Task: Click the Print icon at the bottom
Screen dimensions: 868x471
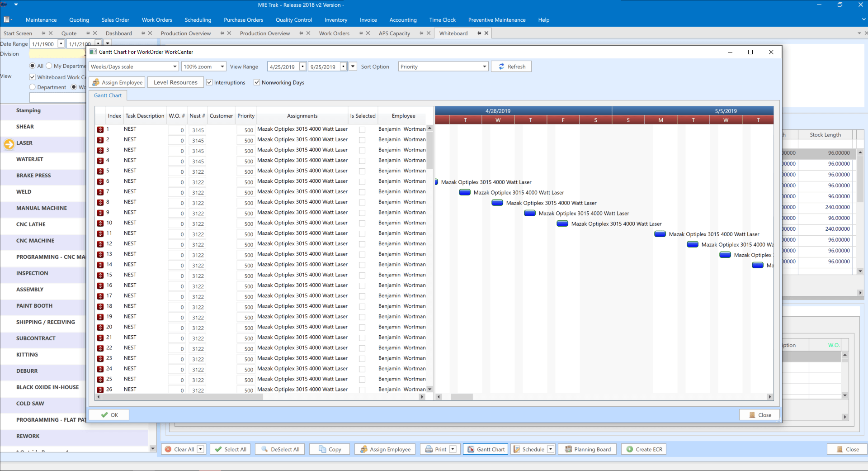Action: pos(428,449)
